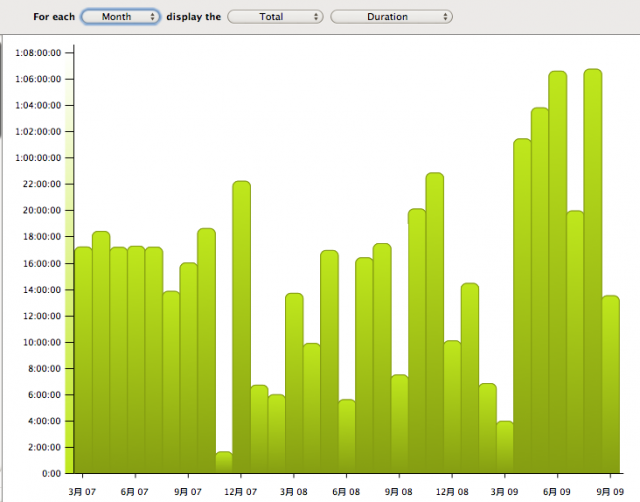Click the 0:00 y-axis label
Image resolution: width=640 pixels, height=502 pixels.
click(51, 473)
